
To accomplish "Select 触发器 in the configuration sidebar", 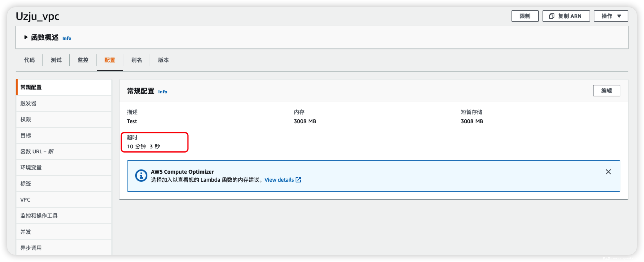I will [28, 103].
